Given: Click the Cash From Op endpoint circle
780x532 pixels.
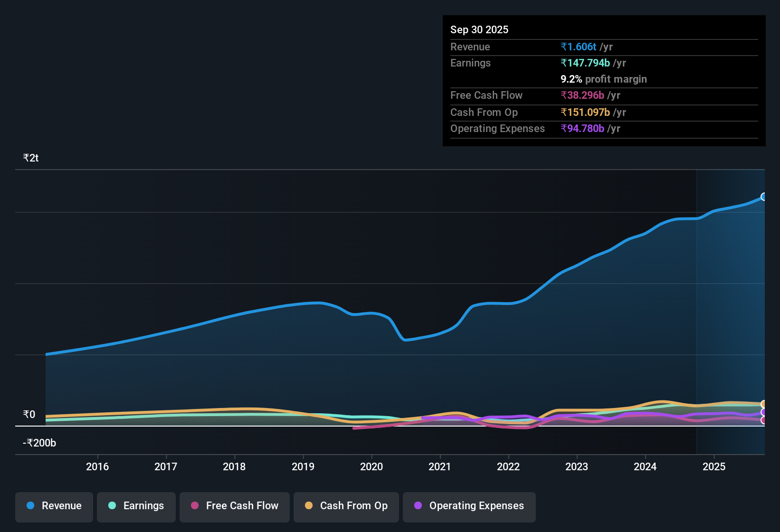Looking at the screenshot, I should pos(764,403).
